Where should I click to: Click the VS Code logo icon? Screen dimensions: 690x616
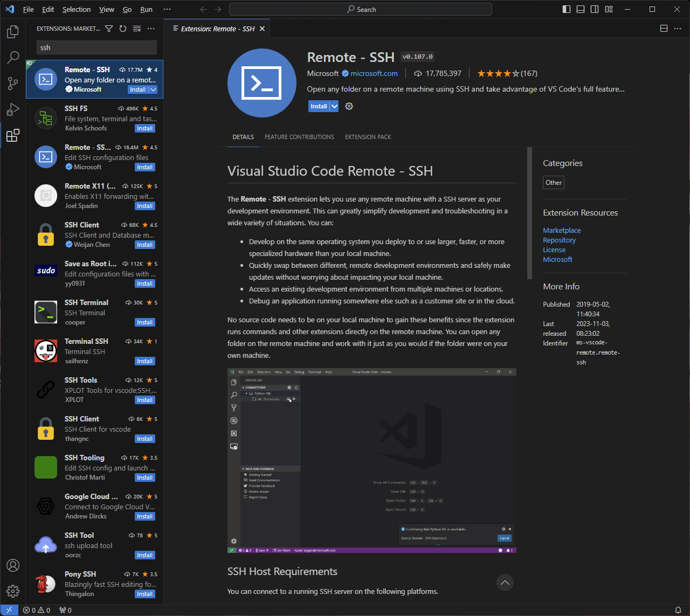10,9
